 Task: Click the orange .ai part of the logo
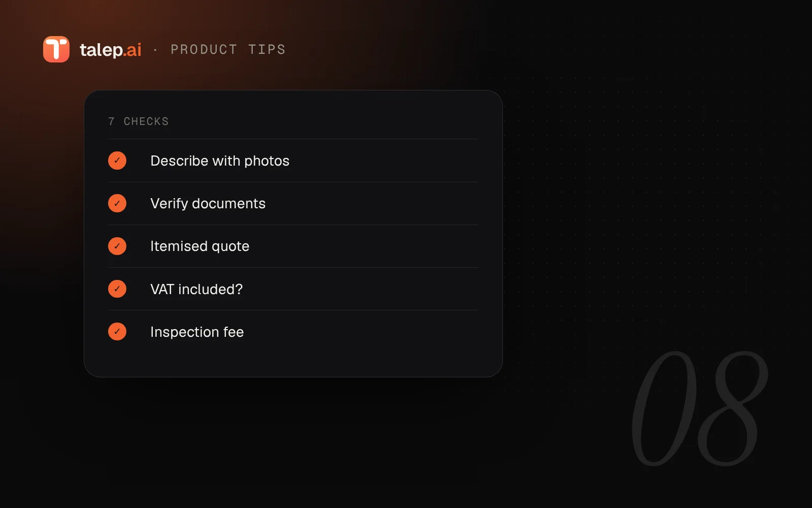click(133, 50)
